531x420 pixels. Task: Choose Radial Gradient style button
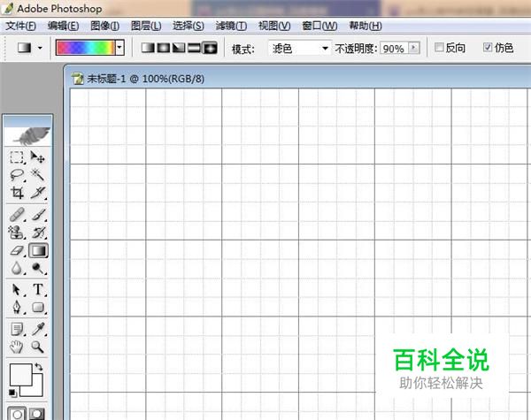click(x=164, y=48)
